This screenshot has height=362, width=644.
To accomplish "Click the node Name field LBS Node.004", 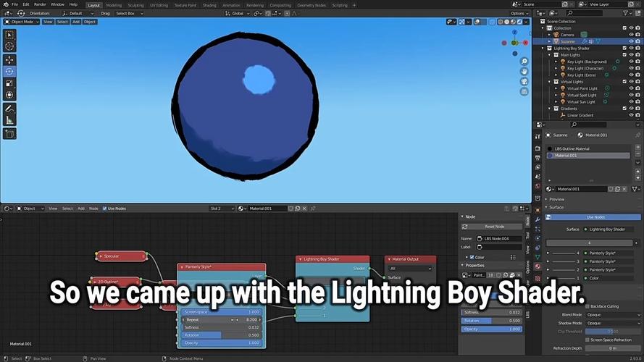I will tap(499, 238).
